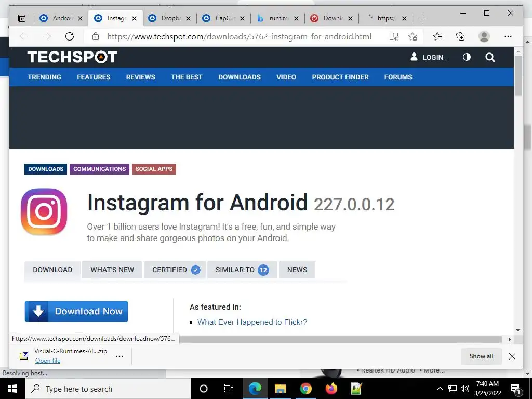Open Task View on taskbar
This screenshot has height=399, width=532.
click(x=229, y=389)
